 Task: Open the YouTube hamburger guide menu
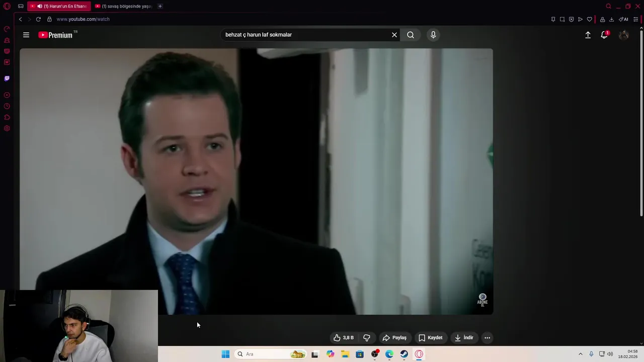(x=26, y=35)
